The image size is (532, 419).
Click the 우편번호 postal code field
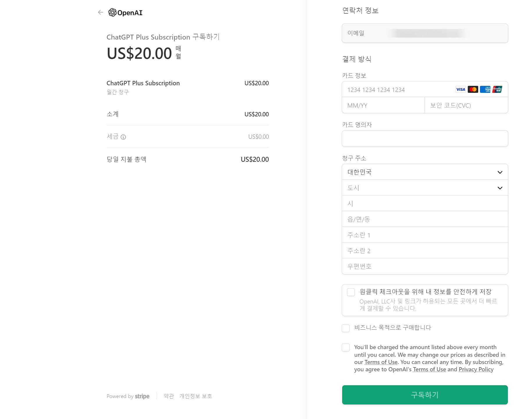click(x=425, y=266)
